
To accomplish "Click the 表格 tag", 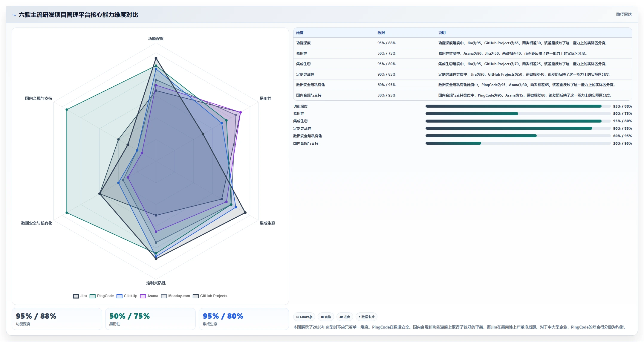I will click(326, 317).
